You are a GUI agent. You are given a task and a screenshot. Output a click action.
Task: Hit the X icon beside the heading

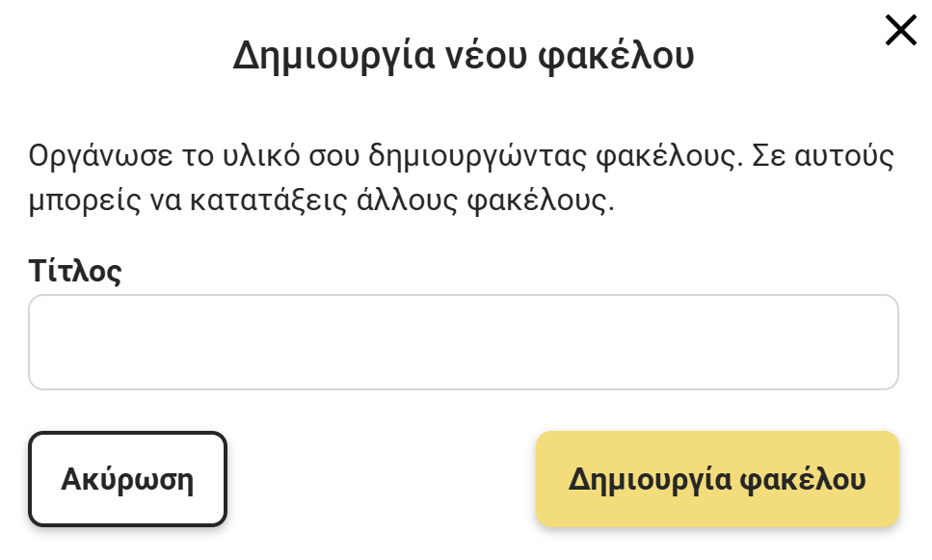(x=900, y=31)
